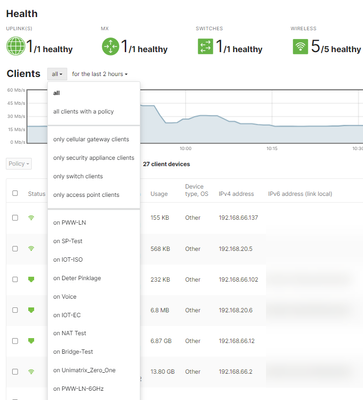Click wired status icon for client 192.168.66.102

(31, 279)
